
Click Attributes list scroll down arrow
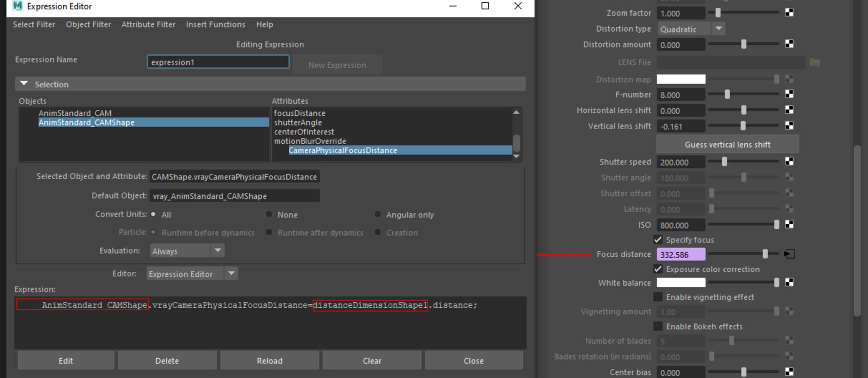pos(516,156)
